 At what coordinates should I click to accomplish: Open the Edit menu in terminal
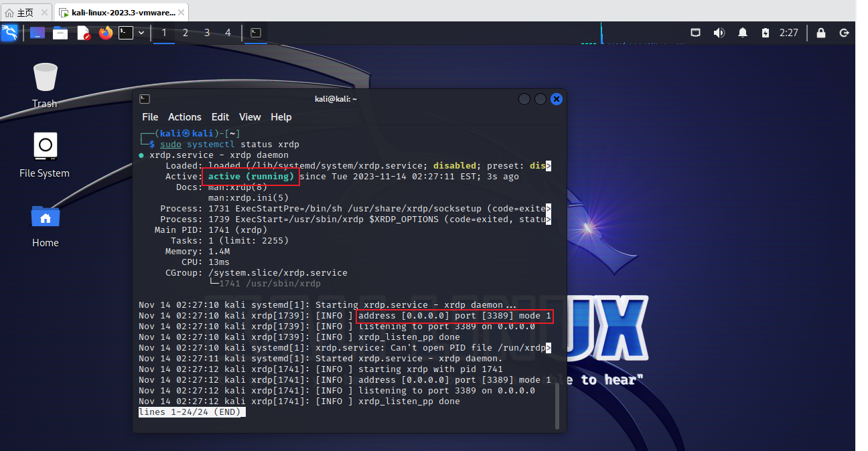click(x=220, y=117)
